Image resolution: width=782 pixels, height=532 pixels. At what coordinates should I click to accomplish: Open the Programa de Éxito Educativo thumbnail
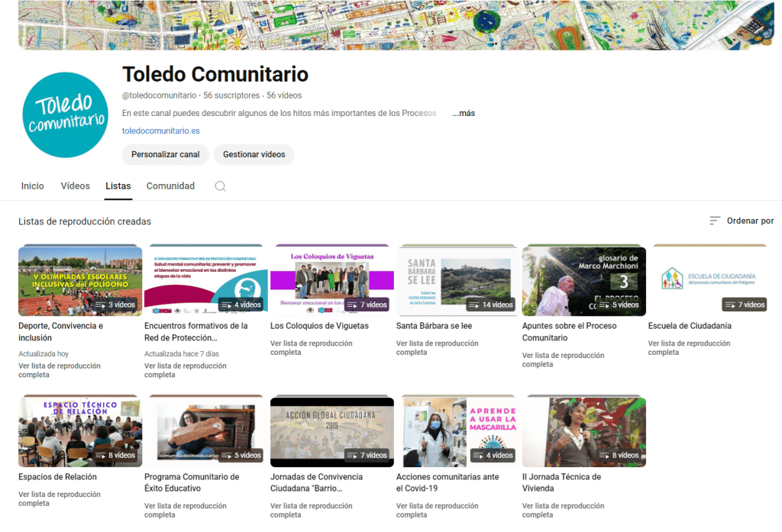point(206,432)
